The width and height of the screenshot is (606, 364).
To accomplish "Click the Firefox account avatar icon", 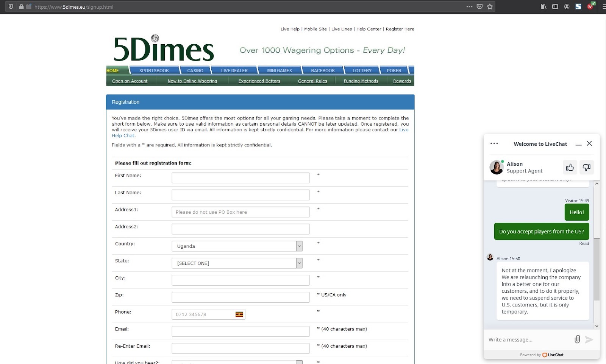I will 567,6.
